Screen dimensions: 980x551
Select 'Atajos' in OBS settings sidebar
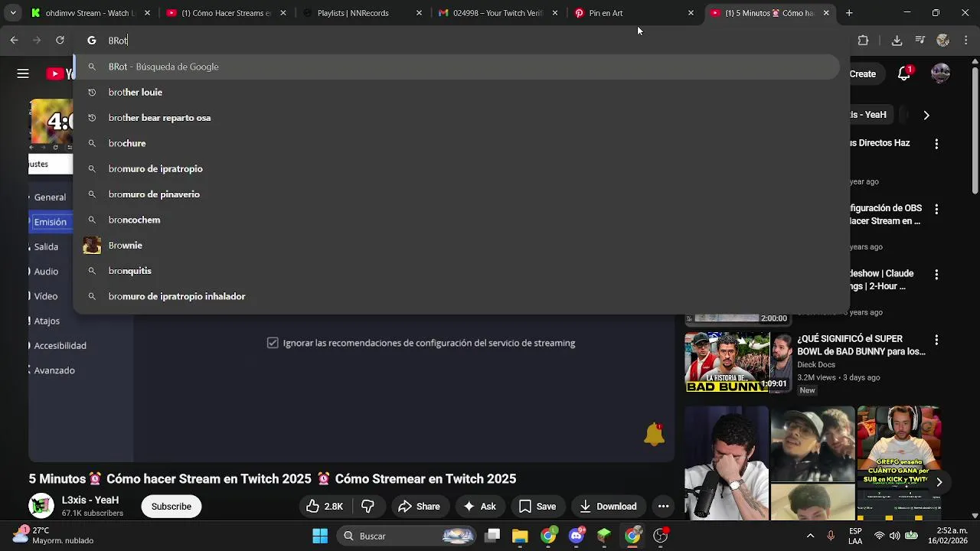pos(47,321)
